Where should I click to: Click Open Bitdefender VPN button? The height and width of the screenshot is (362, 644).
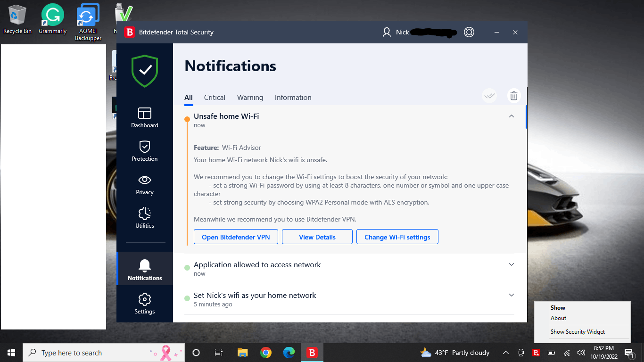[x=236, y=237]
